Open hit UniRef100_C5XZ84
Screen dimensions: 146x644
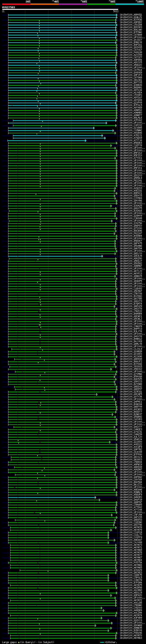131,25
